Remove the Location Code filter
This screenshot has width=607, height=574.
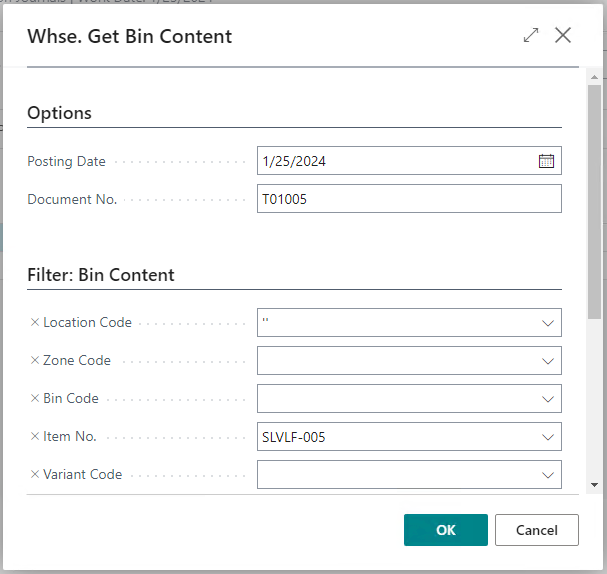pyautogui.click(x=35, y=323)
